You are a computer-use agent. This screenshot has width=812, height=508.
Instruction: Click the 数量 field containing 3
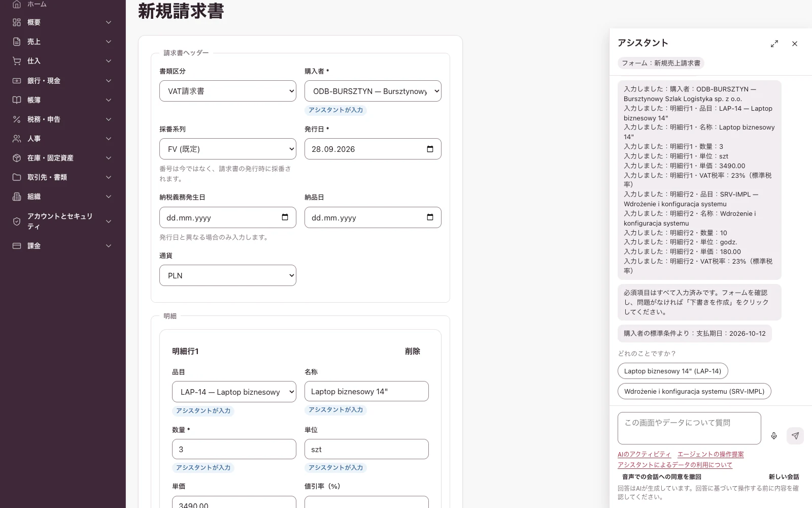coord(234,449)
